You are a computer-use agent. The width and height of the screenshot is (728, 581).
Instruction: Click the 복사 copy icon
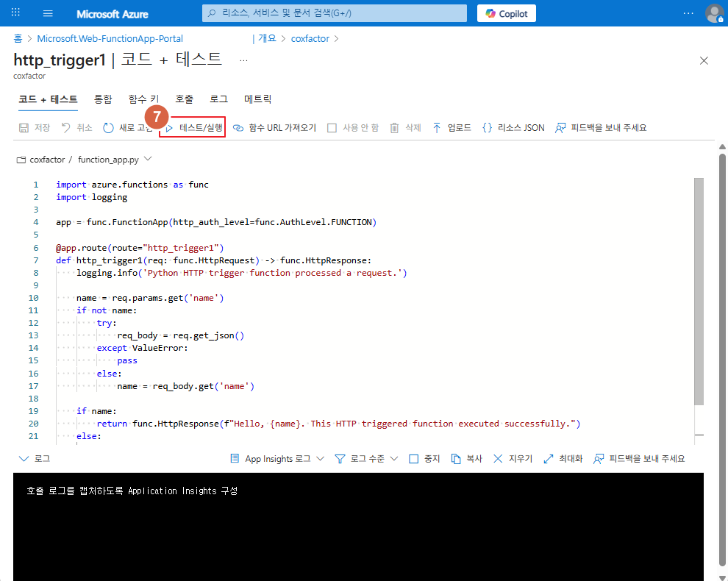(456, 459)
